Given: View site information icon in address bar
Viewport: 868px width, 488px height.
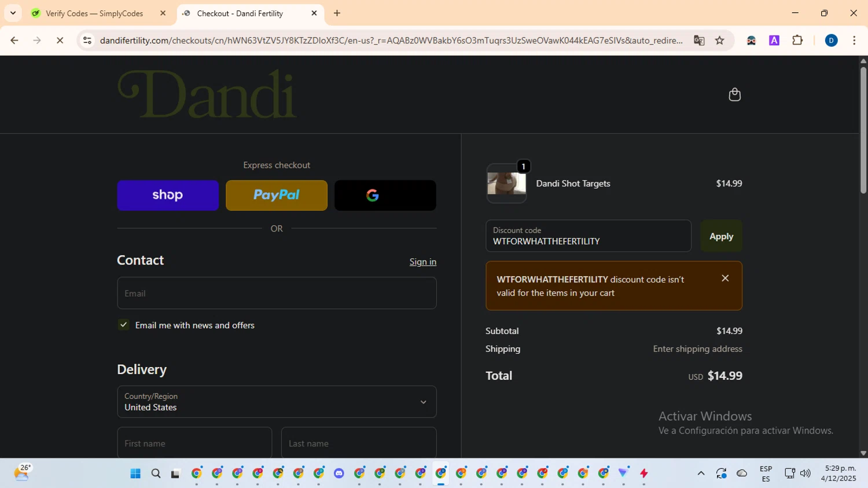Looking at the screenshot, I should pos(87,41).
